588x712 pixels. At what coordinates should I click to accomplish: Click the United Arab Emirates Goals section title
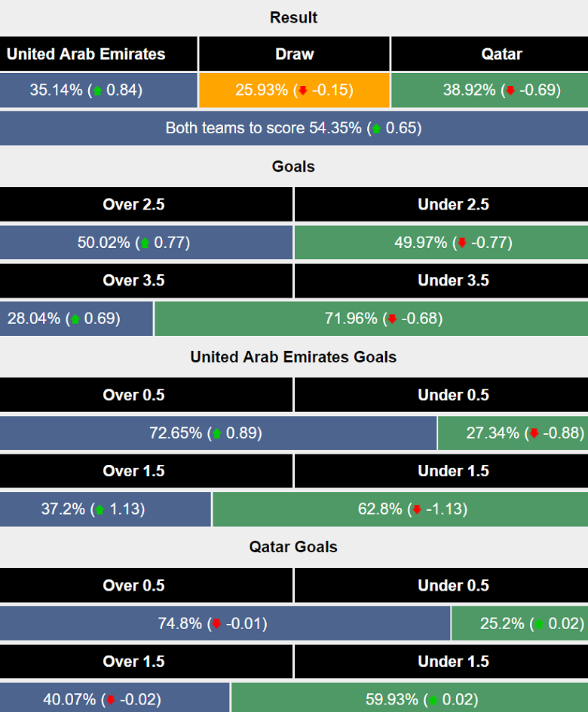pos(293,357)
